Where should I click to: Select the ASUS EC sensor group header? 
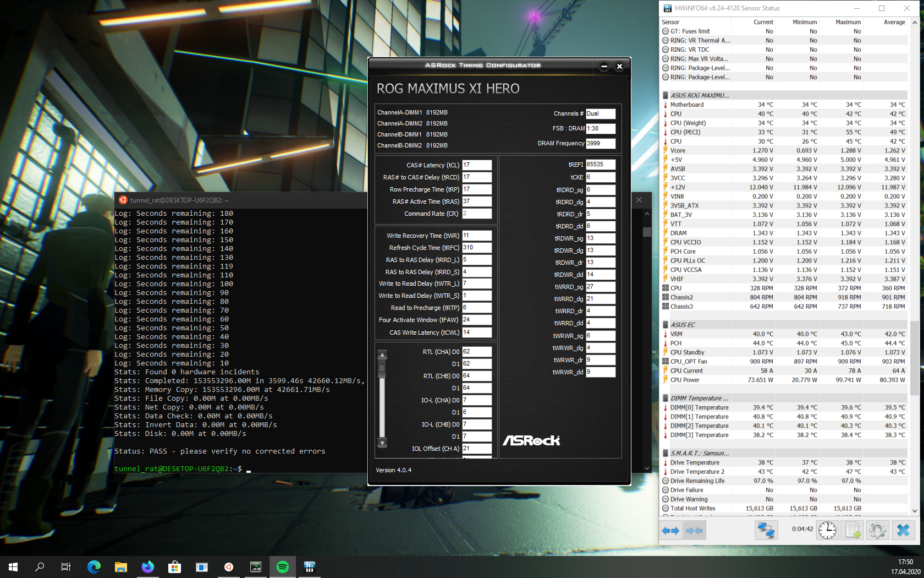[x=784, y=325]
